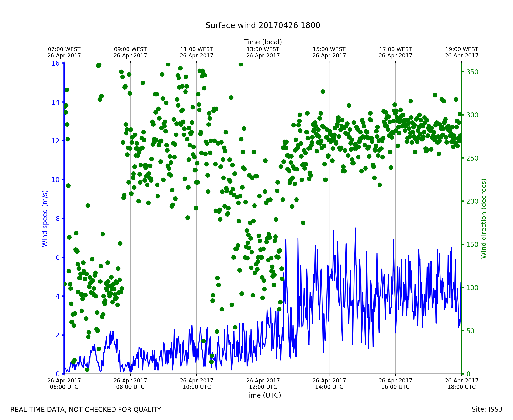This screenshot has width=513, height=420.
Task: Click the '08:00 UTC' bottom tick label
Action: pos(130,387)
